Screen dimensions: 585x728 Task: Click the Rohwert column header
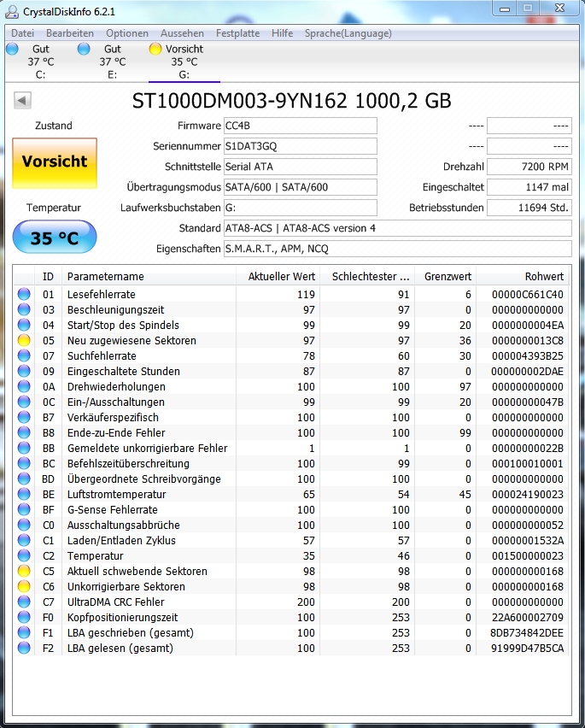[x=523, y=277]
